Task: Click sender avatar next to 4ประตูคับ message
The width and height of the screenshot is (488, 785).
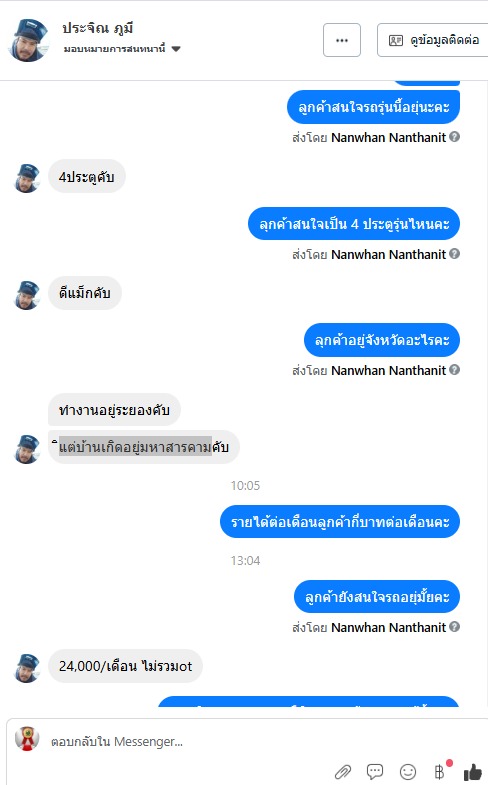Action: [x=27, y=178]
